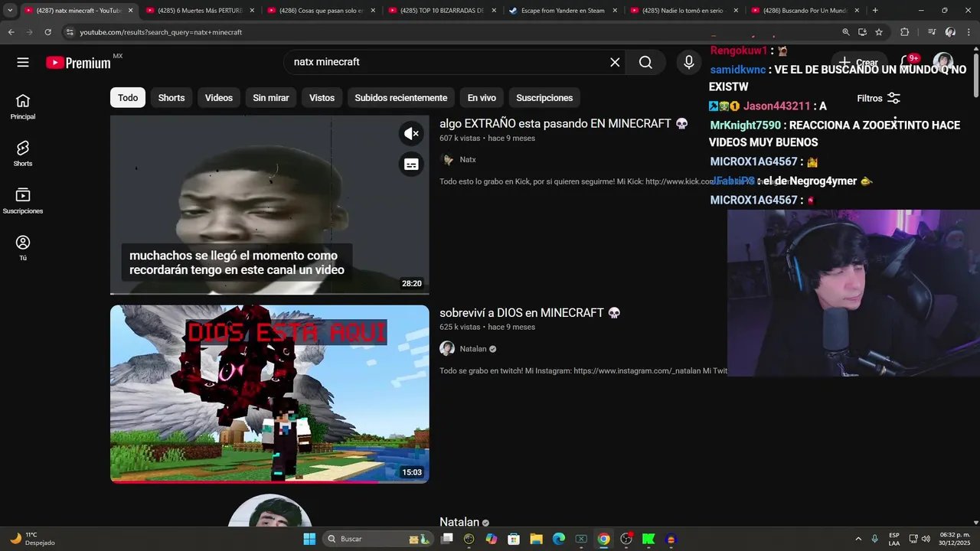Open the account avatar menu
Image resolution: width=980 pixels, height=551 pixels.
pos(942,63)
